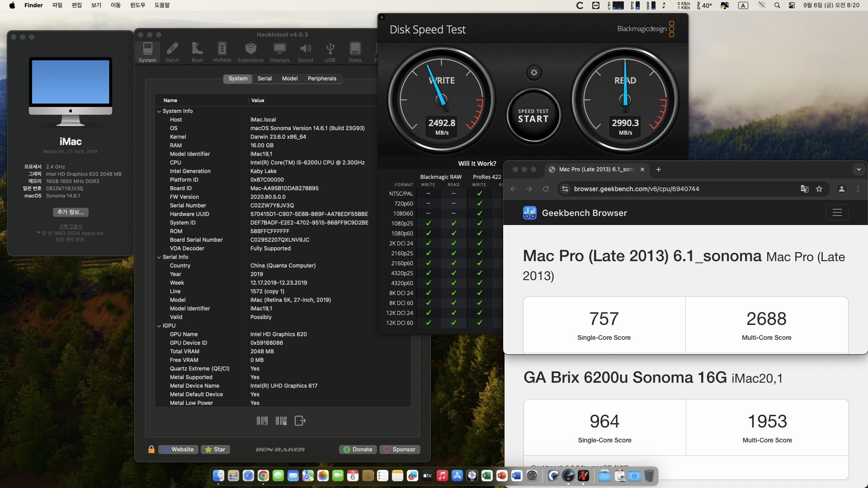This screenshot has width=868, height=488.
Task: Click the SPEED TEST START button
Action: (533, 116)
